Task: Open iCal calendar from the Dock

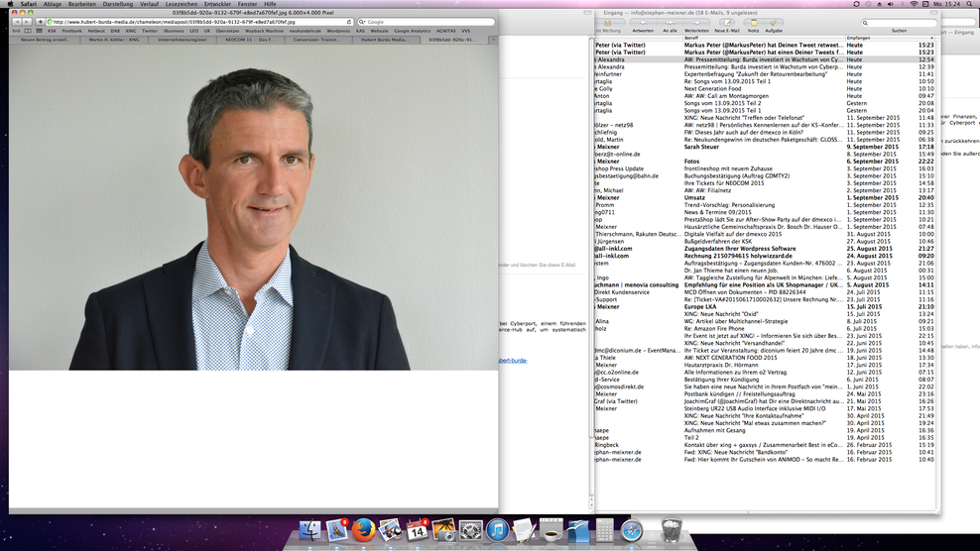Action: (x=418, y=530)
